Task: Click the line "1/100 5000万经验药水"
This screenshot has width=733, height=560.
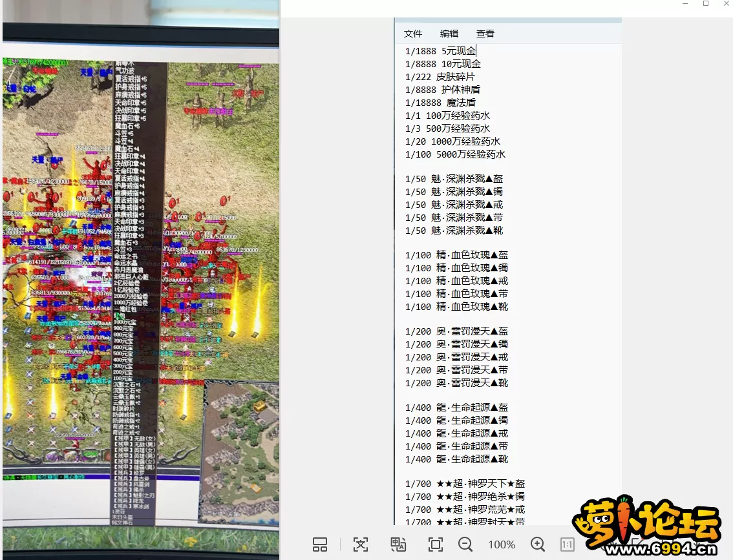Action: click(455, 154)
